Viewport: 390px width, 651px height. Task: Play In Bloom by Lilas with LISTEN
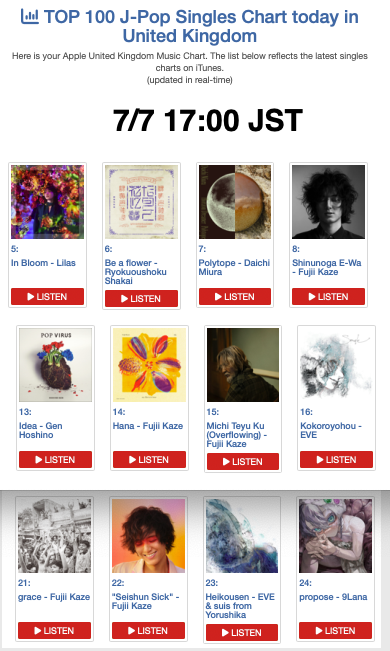(x=47, y=296)
